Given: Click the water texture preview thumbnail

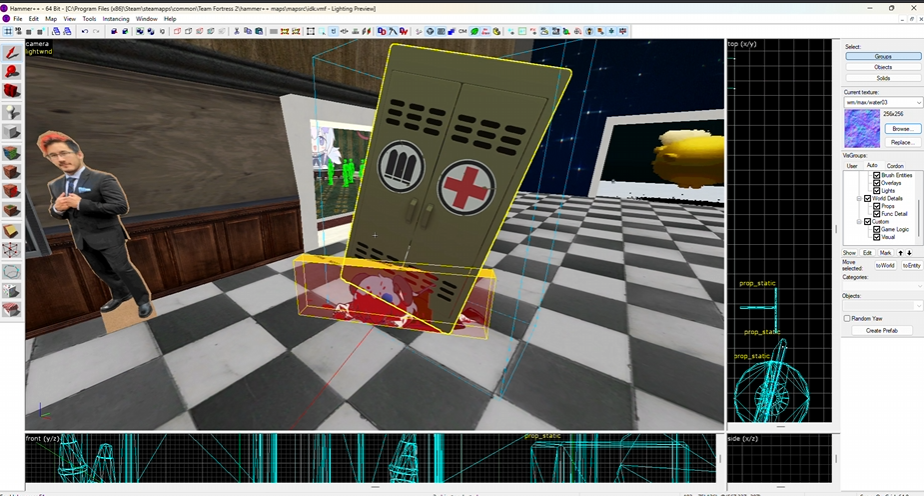Looking at the screenshot, I should [862, 128].
